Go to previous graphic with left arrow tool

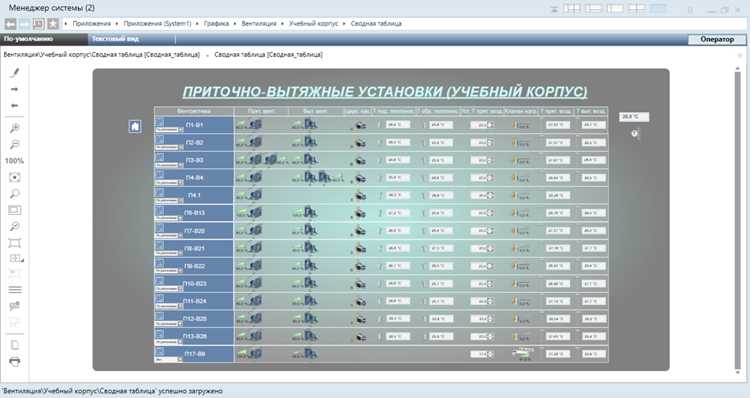[x=15, y=105]
